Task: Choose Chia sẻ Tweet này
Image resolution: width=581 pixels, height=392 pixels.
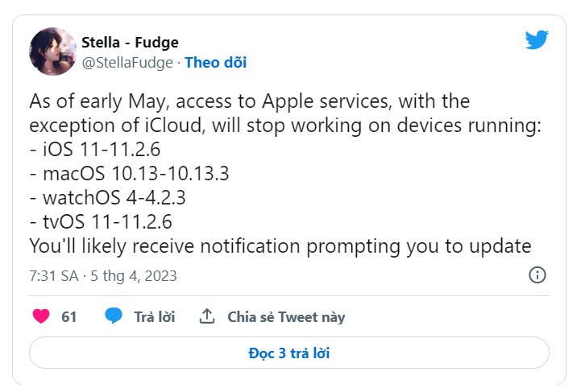Action: [286, 317]
